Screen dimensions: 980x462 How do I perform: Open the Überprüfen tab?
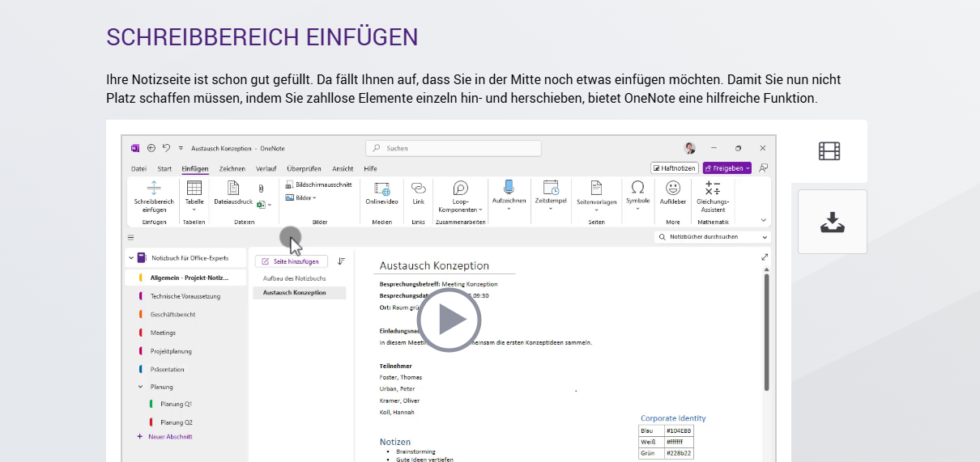[x=304, y=168]
